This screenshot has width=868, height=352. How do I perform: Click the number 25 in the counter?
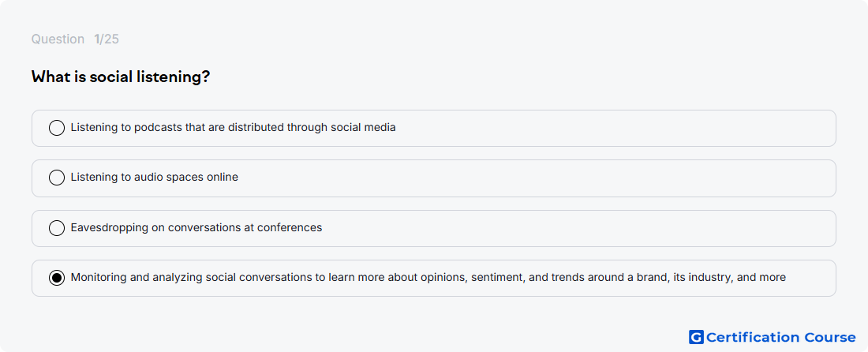click(x=112, y=39)
